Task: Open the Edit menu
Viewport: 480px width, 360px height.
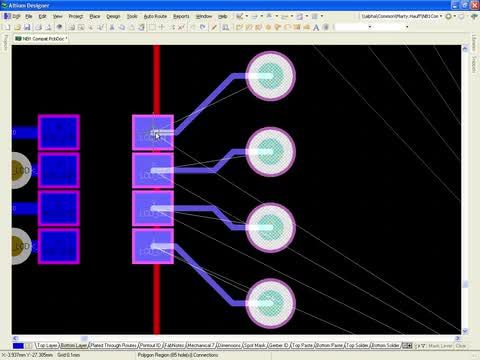Action: 42,16
